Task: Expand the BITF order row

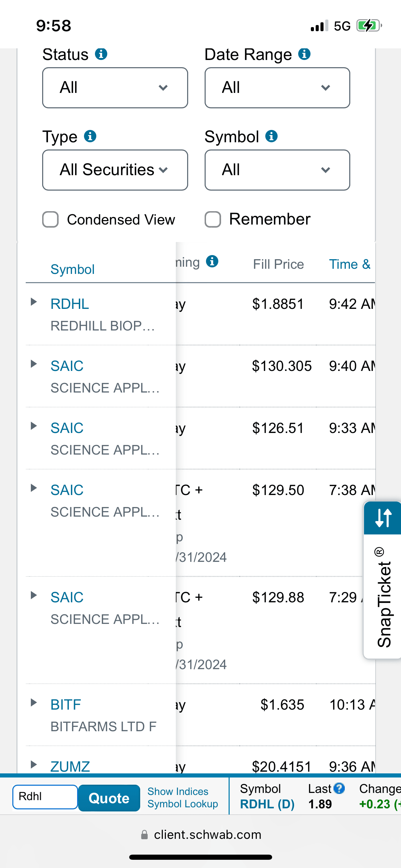Action: coord(34,703)
